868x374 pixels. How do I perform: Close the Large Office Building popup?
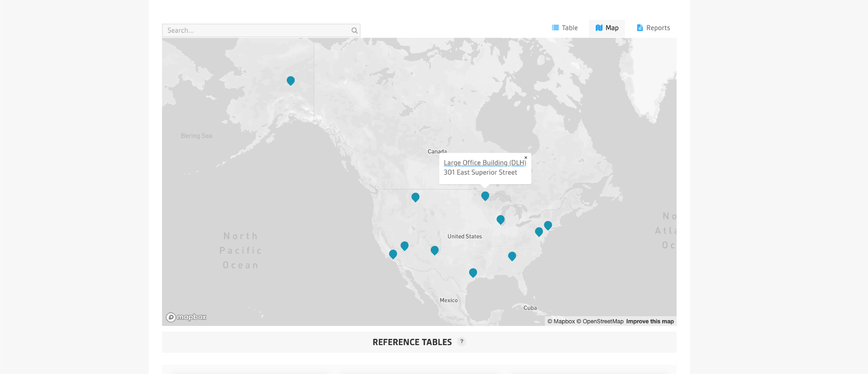(x=525, y=158)
